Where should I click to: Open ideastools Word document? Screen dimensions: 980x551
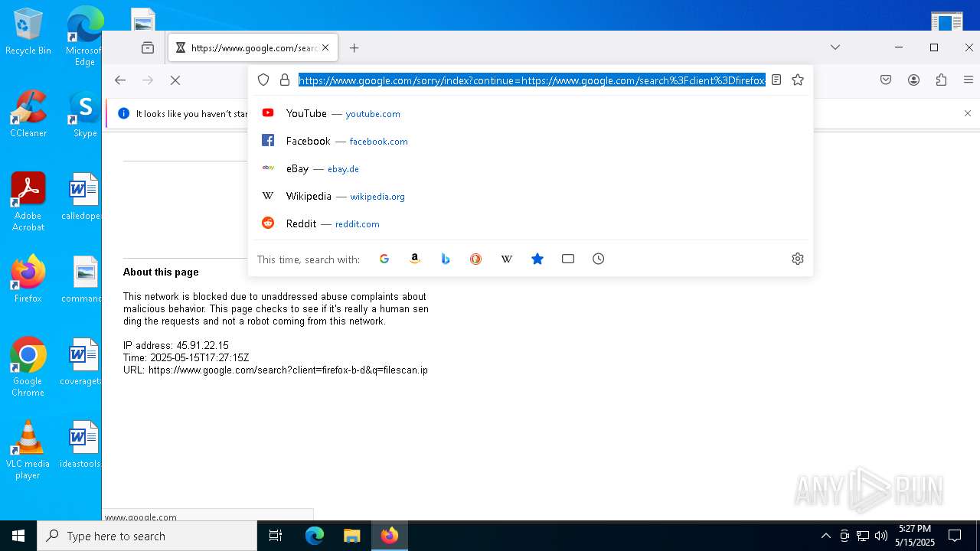click(x=81, y=445)
